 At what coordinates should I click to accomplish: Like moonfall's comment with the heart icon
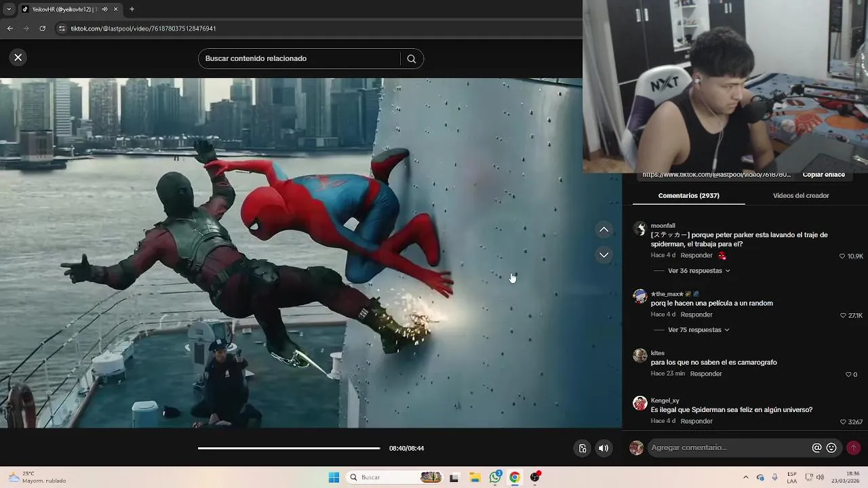pos(842,256)
